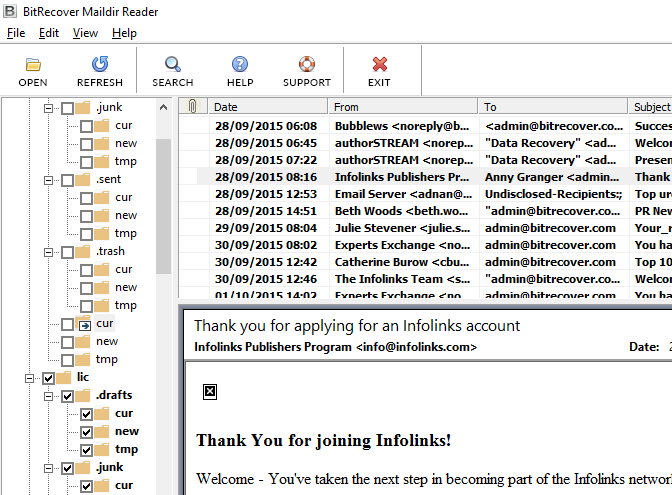
Task: Click the folder tree scroll up arrow
Action: [x=163, y=108]
